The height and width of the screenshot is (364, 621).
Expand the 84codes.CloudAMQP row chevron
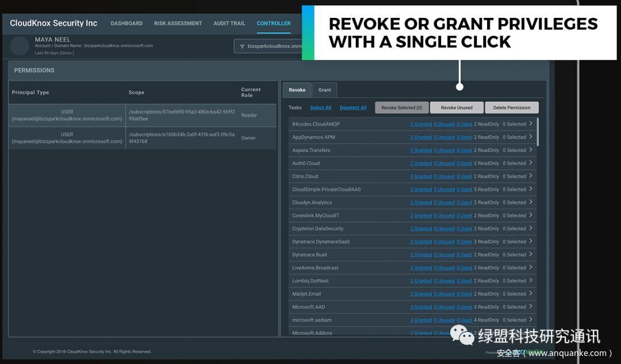point(530,124)
